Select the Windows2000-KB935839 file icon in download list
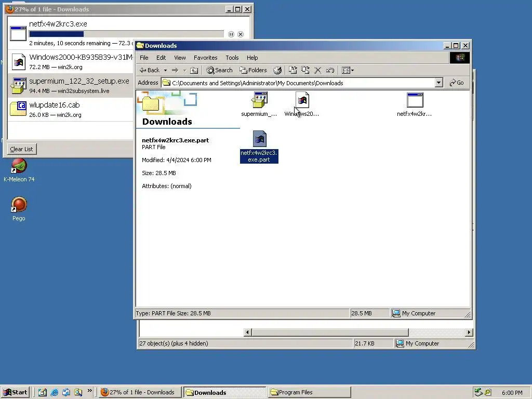Viewport: 532px width, 399px height. (19, 61)
